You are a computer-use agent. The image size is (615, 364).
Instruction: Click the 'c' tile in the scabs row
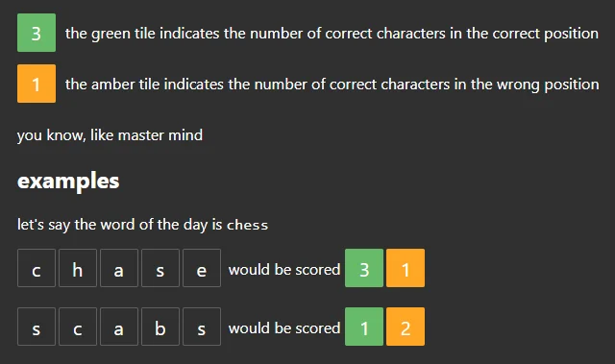point(78,327)
